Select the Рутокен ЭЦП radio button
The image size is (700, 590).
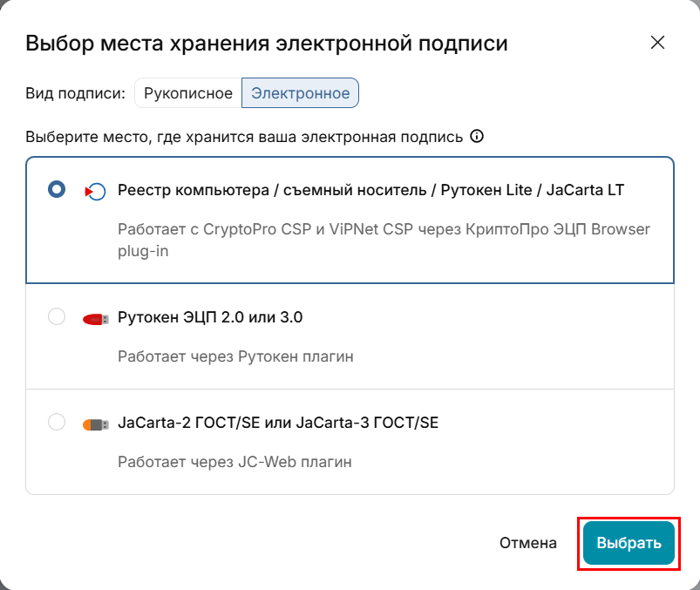[x=57, y=317]
